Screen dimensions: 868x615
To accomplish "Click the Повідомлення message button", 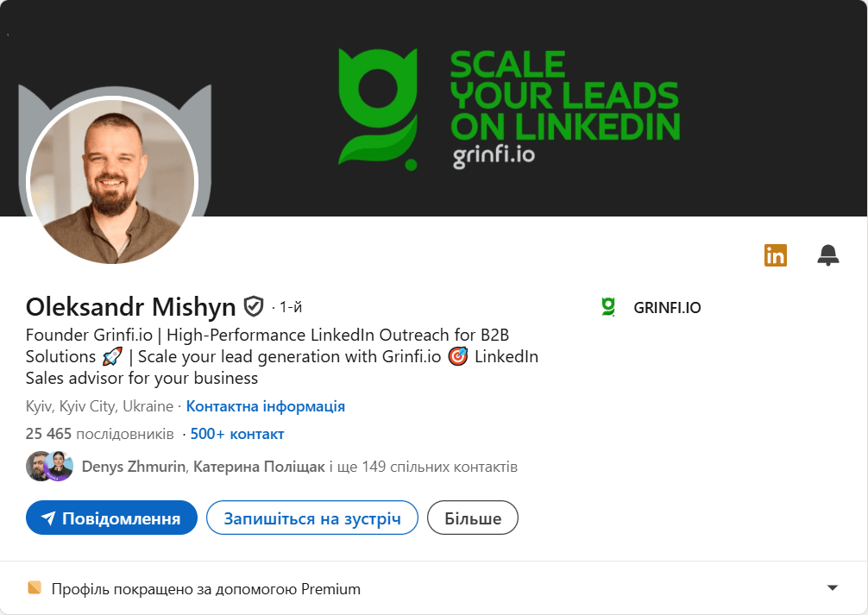I will pos(111,518).
